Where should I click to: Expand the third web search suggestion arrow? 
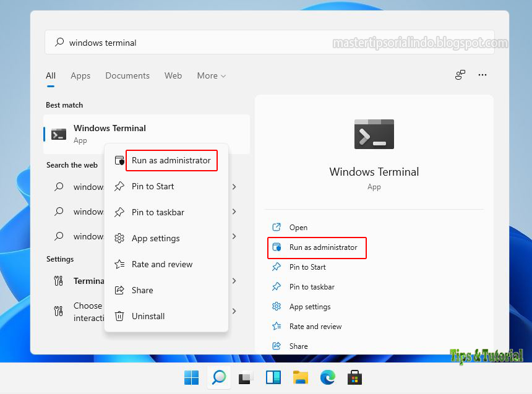[234, 236]
